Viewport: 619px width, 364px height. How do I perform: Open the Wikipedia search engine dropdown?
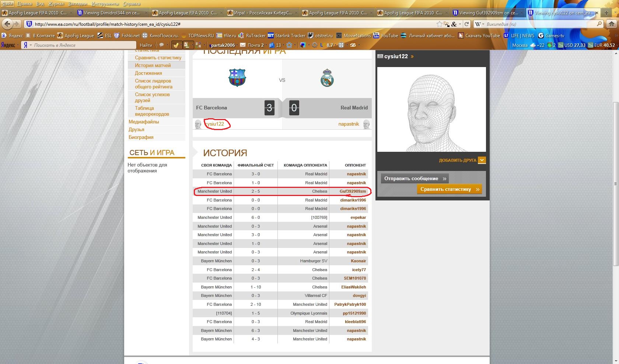click(x=479, y=24)
